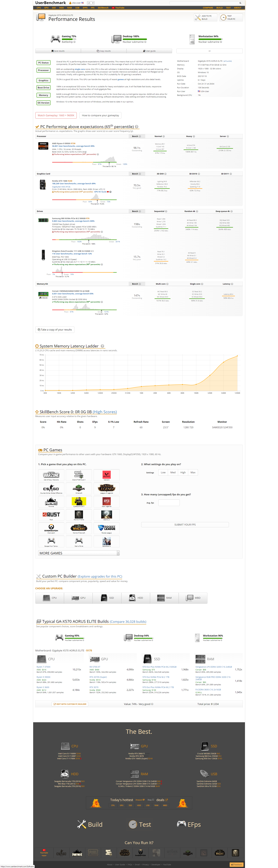Open the external deals link icon
Viewport: 278px width, 868px height.
tap(166, 800)
